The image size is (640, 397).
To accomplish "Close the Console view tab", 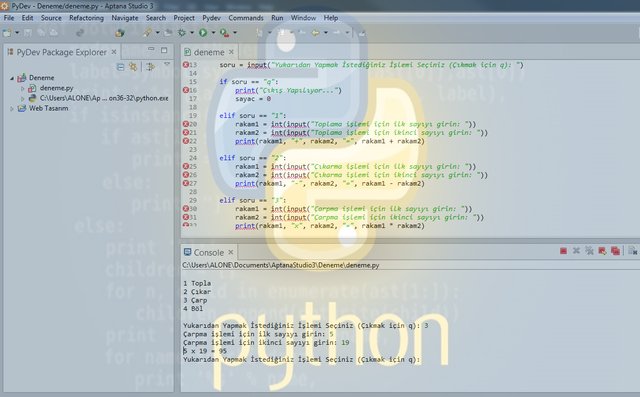I will [231, 252].
